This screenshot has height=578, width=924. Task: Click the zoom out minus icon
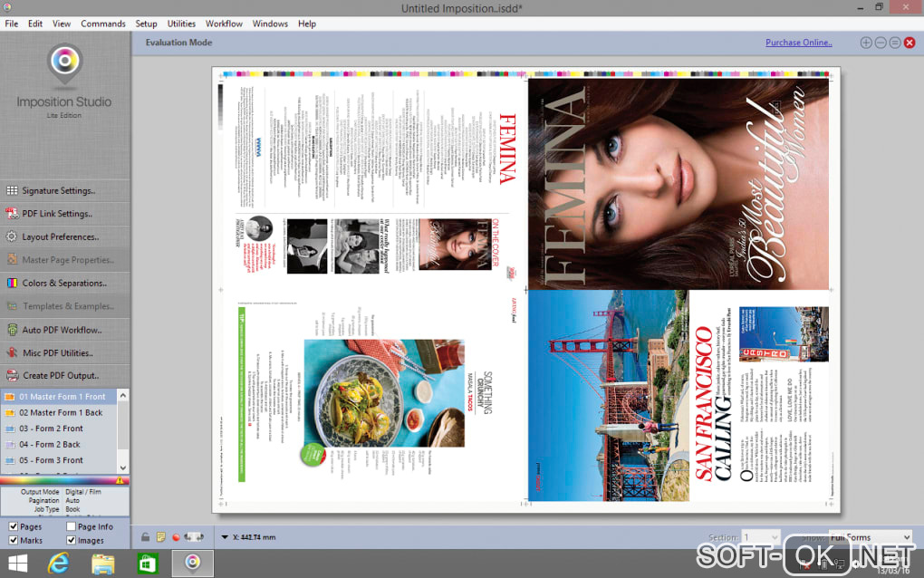(881, 43)
